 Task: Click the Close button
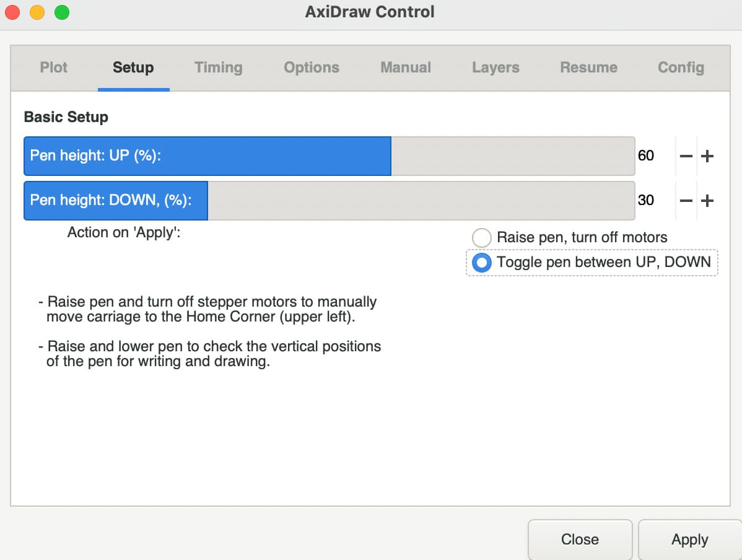(x=580, y=540)
